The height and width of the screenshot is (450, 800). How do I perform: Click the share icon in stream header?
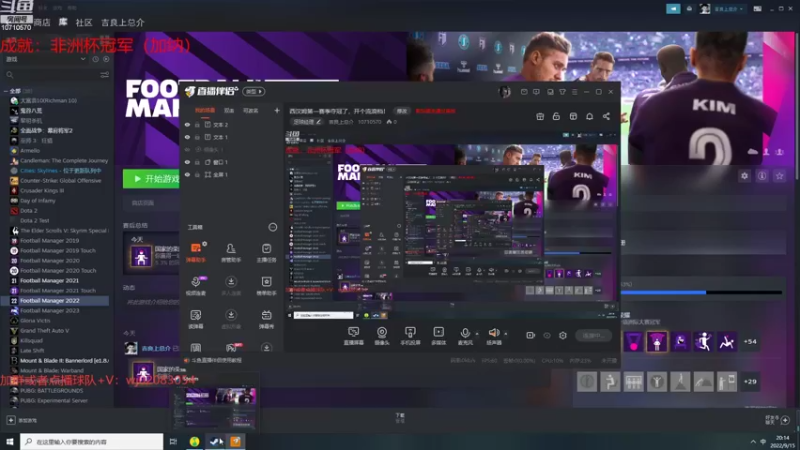(x=606, y=116)
